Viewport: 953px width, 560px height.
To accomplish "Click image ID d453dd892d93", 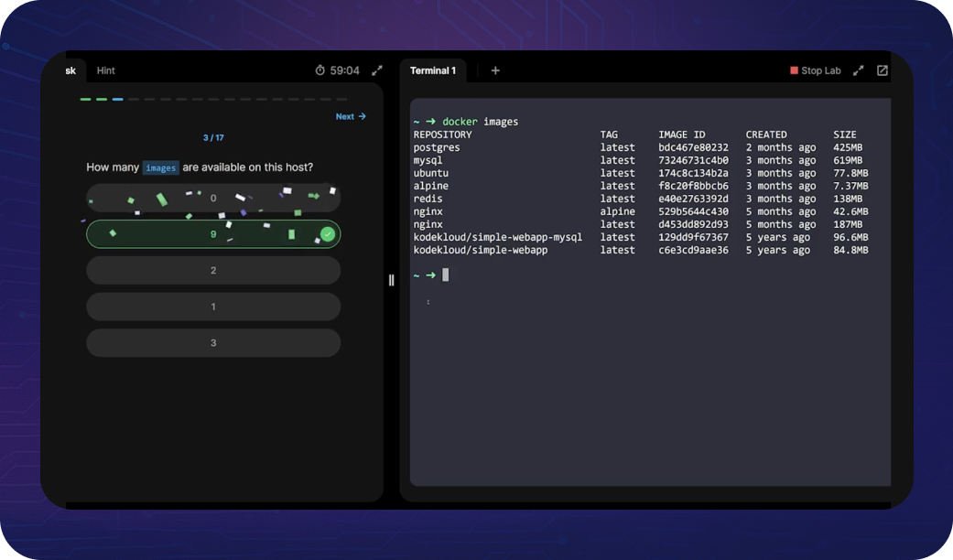I will click(x=694, y=224).
